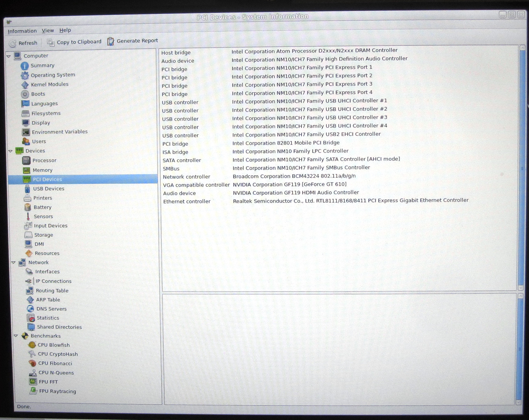The width and height of the screenshot is (529, 420).
Task: Click the Kernel Modules icon
Action: [25, 84]
